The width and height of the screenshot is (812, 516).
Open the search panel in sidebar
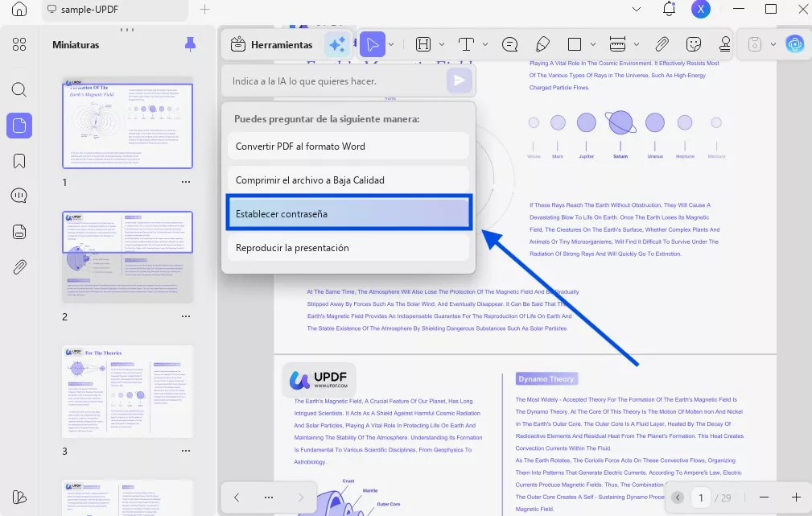point(19,89)
